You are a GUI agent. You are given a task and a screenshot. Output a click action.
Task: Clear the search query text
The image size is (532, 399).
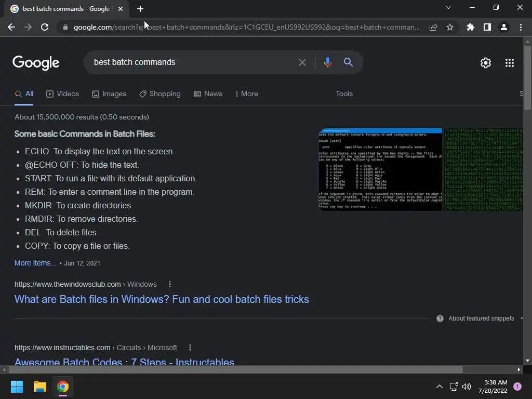pyautogui.click(x=302, y=62)
